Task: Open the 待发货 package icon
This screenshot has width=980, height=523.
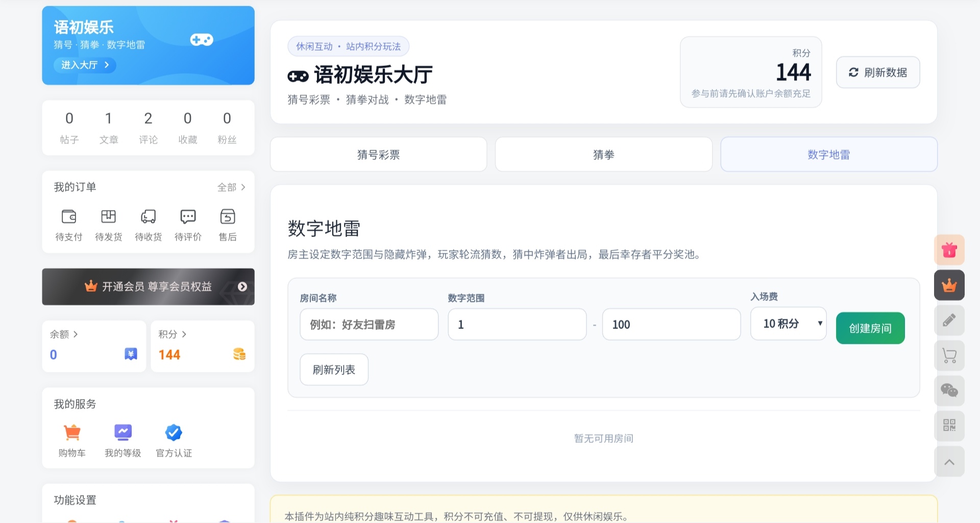Action: 108,217
